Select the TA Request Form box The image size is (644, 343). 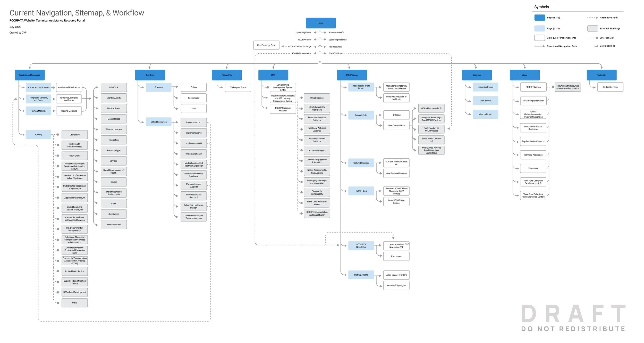[x=238, y=87]
